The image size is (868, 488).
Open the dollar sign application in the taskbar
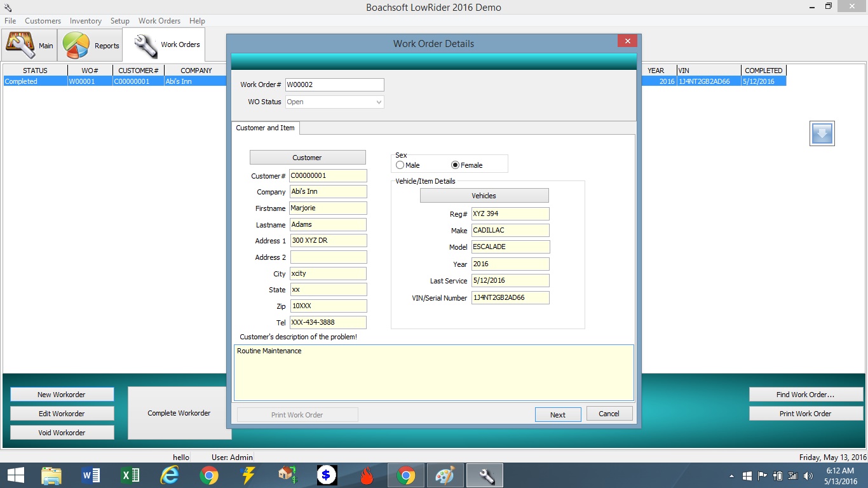[x=327, y=475]
